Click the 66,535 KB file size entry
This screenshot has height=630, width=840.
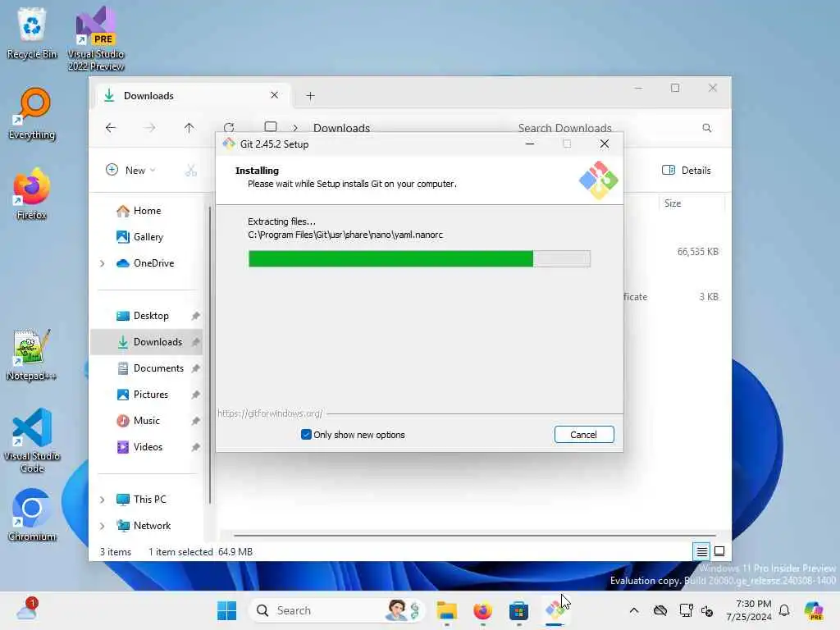pos(697,252)
